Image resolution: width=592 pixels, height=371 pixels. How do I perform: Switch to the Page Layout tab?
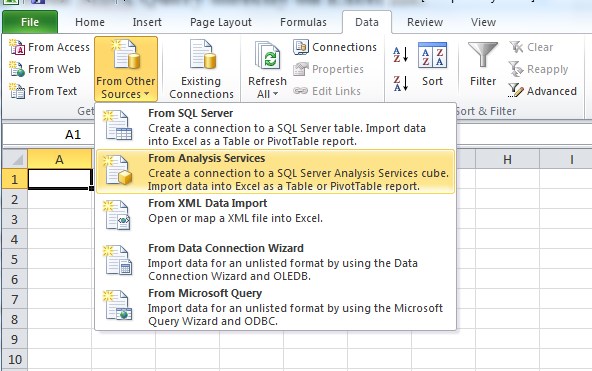[221, 22]
